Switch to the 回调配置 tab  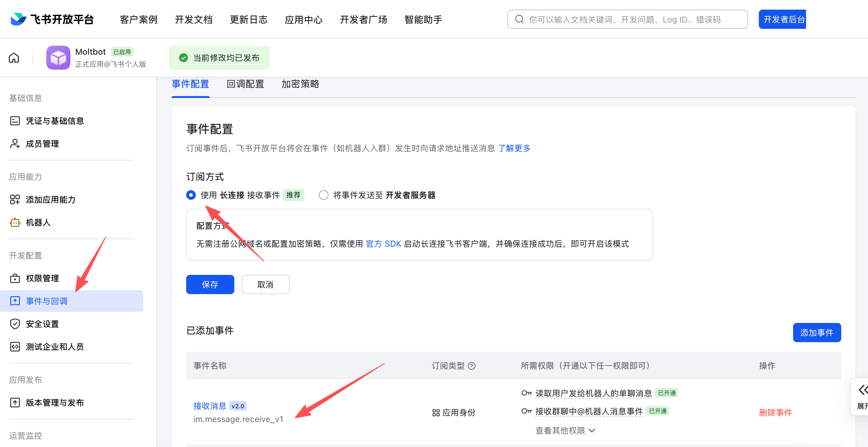pyautogui.click(x=245, y=84)
